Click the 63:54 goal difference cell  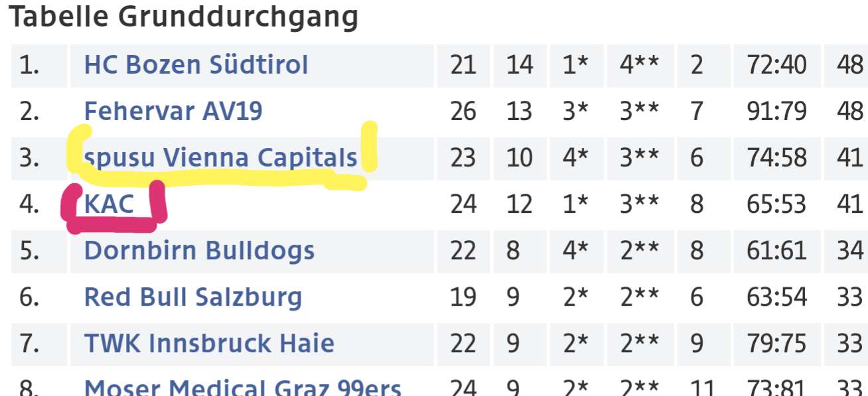777,297
